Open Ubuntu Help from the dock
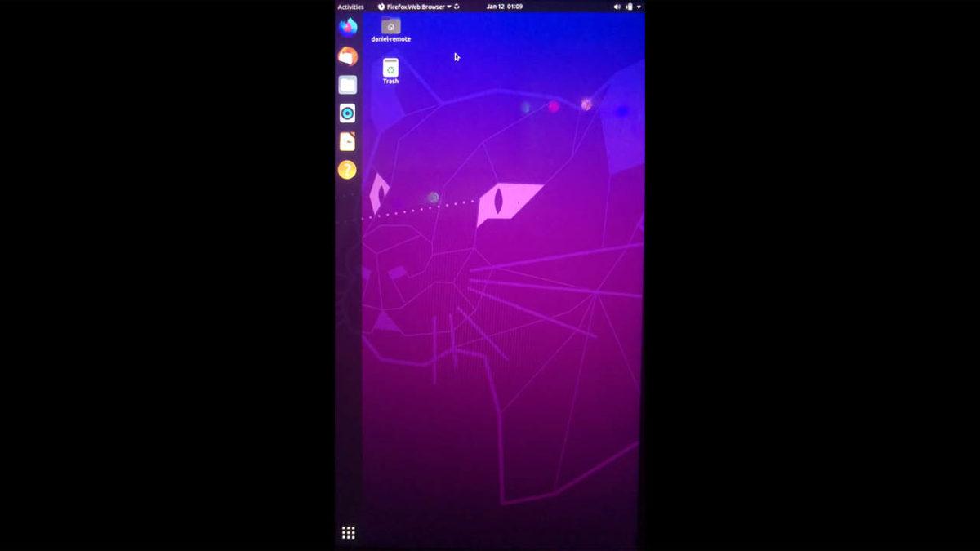Viewport: 980px width, 551px height. click(x=347, y=170)
